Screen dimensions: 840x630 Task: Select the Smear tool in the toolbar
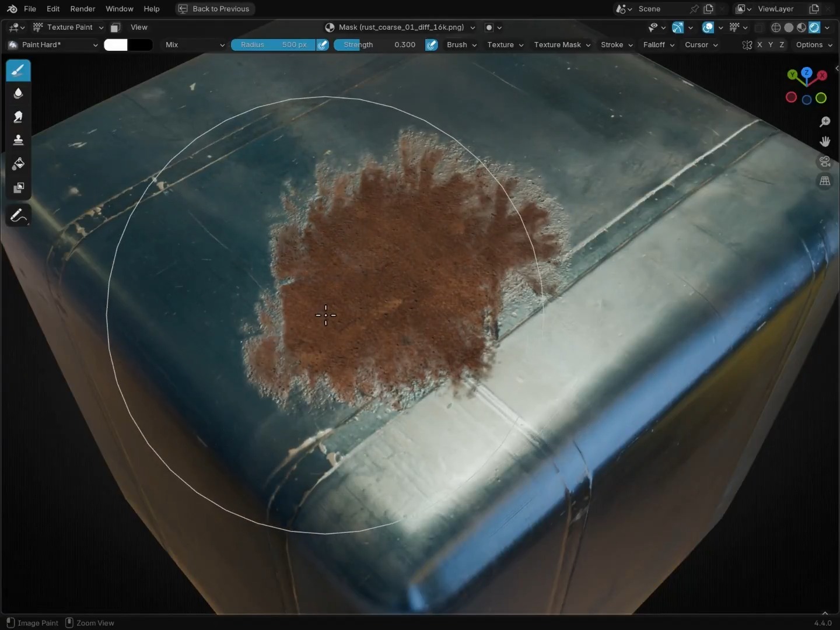pyautogui.click(x=18, y=117)
